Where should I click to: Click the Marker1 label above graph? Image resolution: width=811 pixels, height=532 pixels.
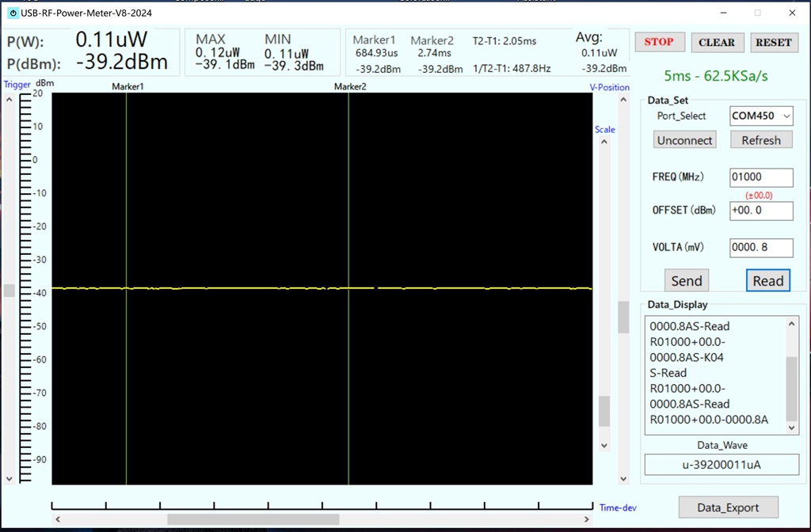coord(128,86)
